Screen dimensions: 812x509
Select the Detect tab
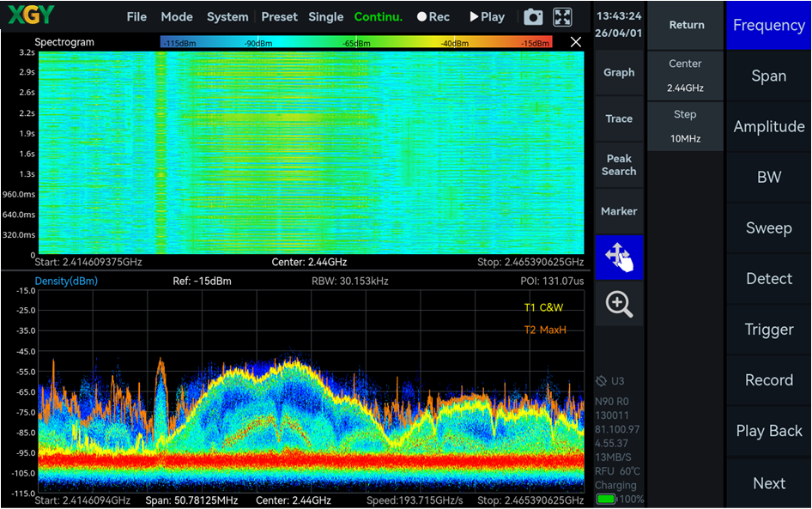pos(769,279)
